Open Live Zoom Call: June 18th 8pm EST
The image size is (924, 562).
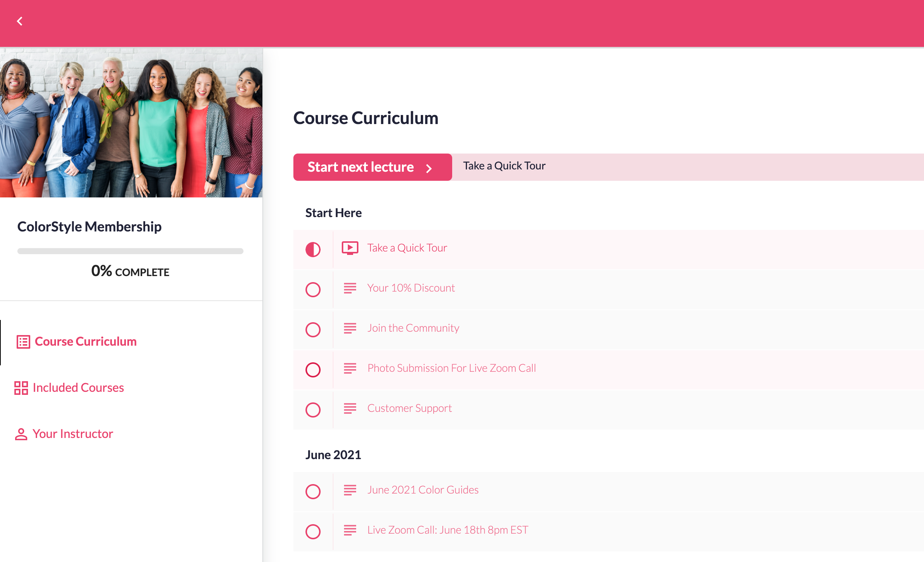click(448, 530)
